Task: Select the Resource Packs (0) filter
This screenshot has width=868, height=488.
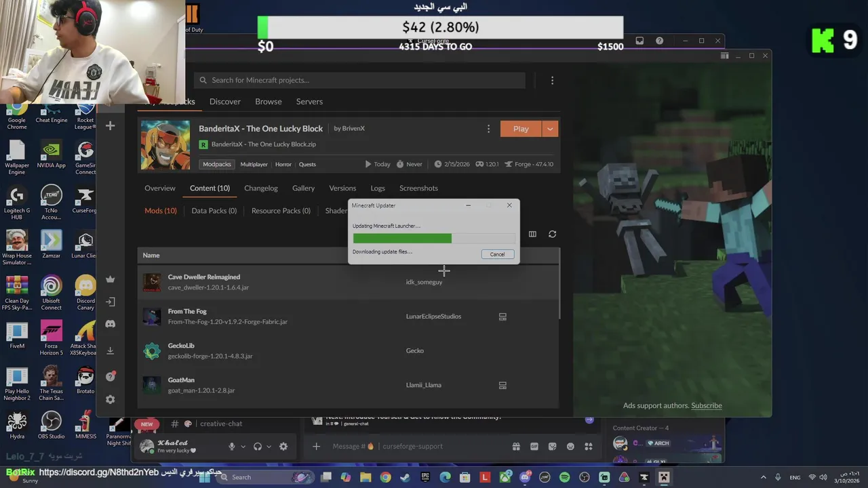Action: point(281,211)
